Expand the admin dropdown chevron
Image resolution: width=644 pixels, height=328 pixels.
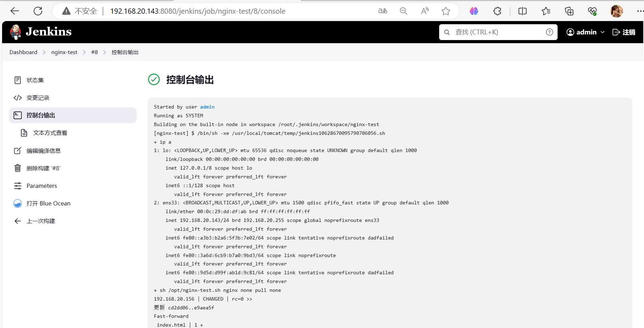coord(603,32)
